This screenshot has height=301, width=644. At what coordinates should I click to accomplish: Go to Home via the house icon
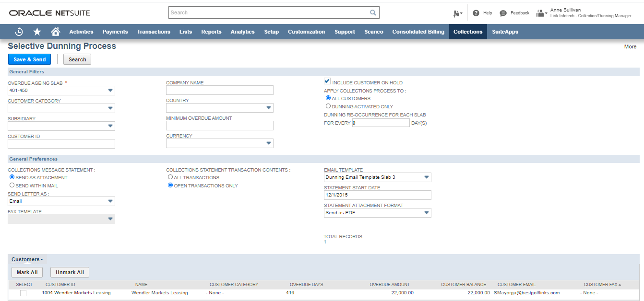[56, 32]
